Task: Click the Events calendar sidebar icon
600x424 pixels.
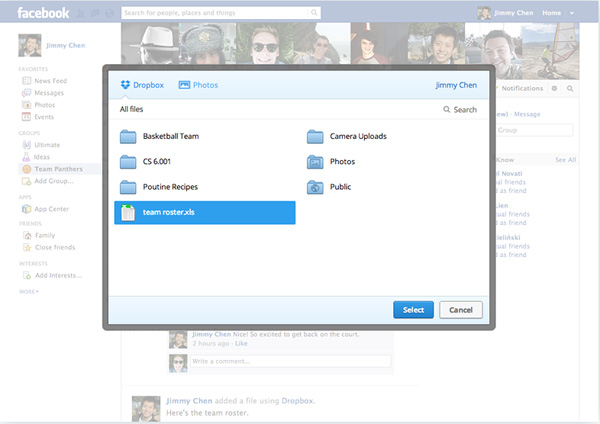Action: (x=26, y=117)
